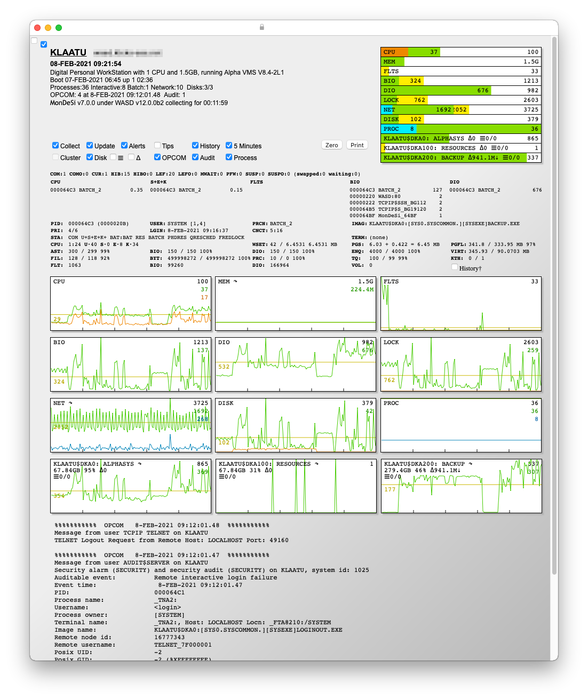Click the NET history graph
Image resolution: width=588 pixels, height=700 pixels.
point(131,425)
